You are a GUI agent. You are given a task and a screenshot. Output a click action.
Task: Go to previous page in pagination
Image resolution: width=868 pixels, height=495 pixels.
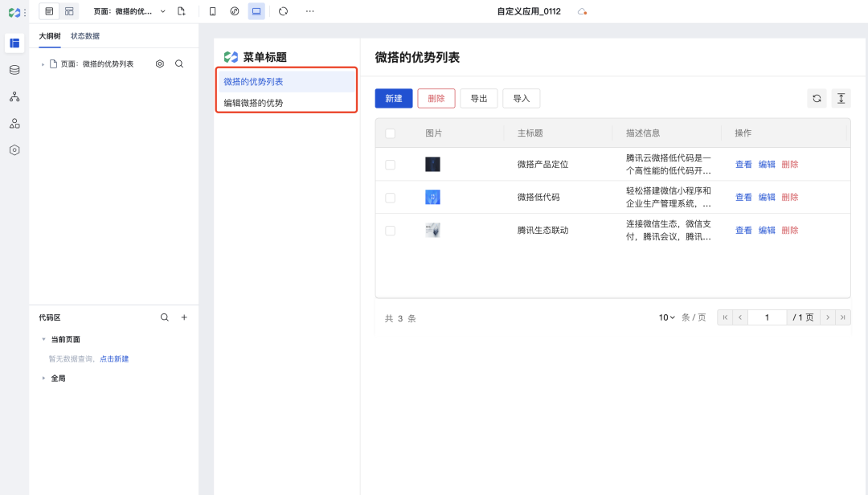[x=740, y=317]
